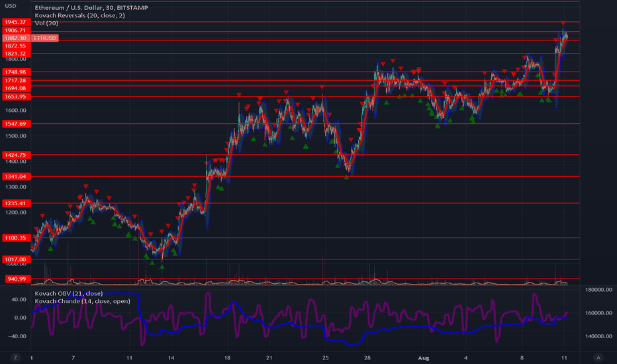Click the red reversal arrow above latest high
617x364 pixels.
[x=563, y=24]
